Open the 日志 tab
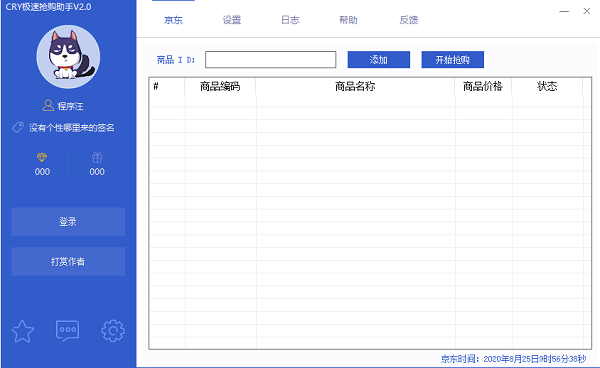This screenshot has height=368, width=600. point(290,20)
